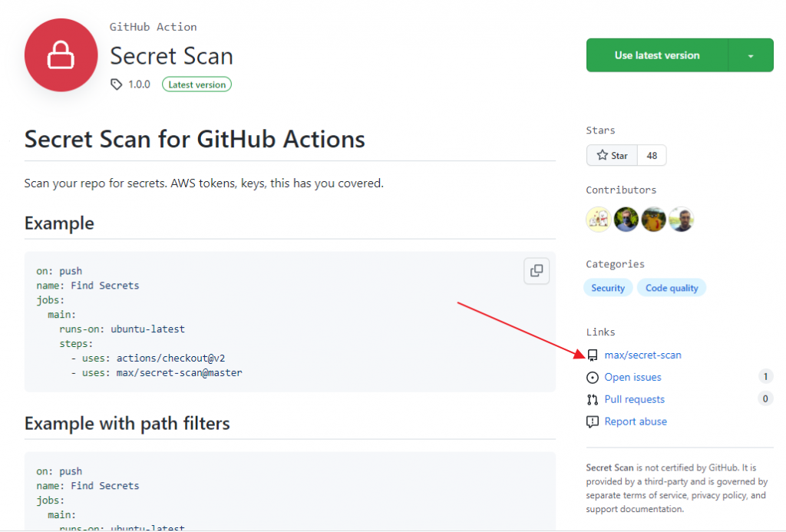This screenshot has width=786, height=532.
Task: Click the open issues count badge 1
Action: click(x=765, y=377)
